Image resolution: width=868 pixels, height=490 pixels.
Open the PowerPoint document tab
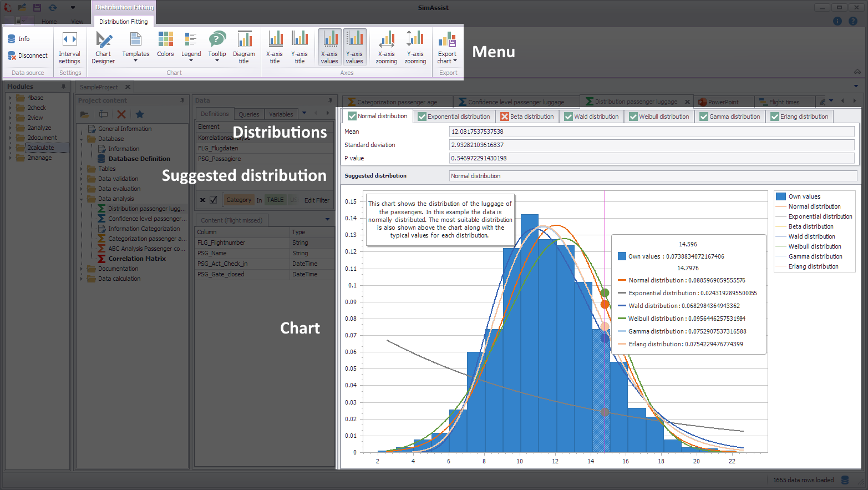pos(723,102)
